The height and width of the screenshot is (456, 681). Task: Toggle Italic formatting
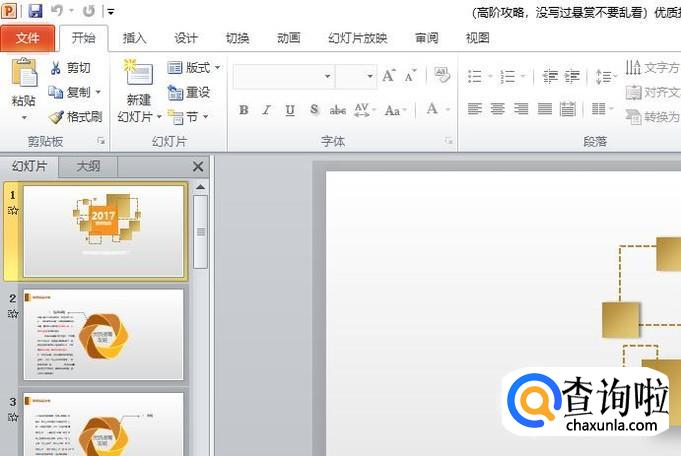click(266, 110)
